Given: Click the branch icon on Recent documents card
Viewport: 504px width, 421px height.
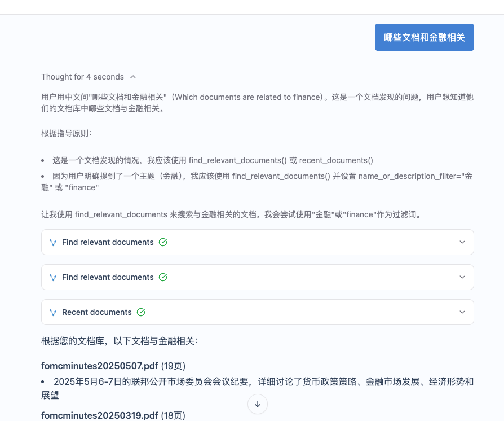Looking at the screenshot, I should click(52, 312).
